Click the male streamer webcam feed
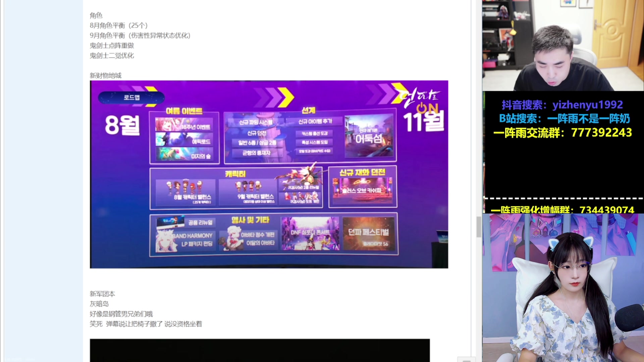644x362 pixels. (563, 46)
